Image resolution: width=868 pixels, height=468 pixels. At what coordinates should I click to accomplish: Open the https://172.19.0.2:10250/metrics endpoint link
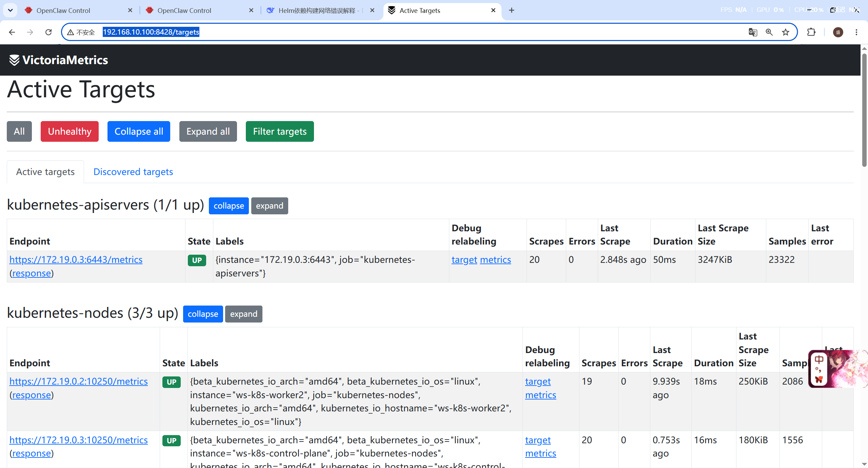pyautogui.click(x=79, y=382)
